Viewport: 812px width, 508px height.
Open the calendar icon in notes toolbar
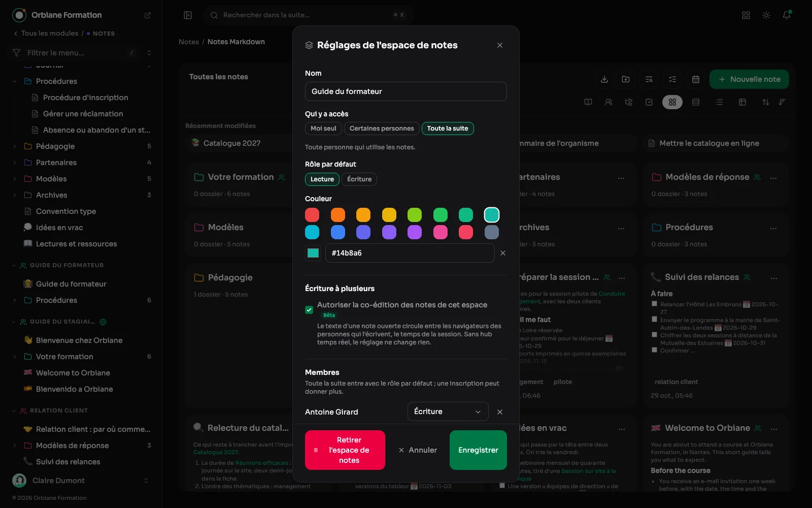pos(696,79)
